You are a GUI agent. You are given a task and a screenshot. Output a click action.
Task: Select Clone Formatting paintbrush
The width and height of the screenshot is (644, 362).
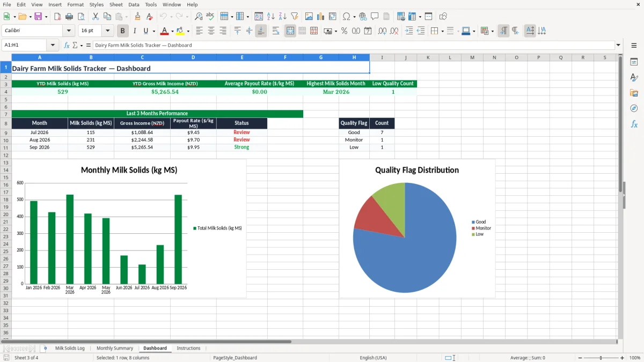click(x=138, y=17)
